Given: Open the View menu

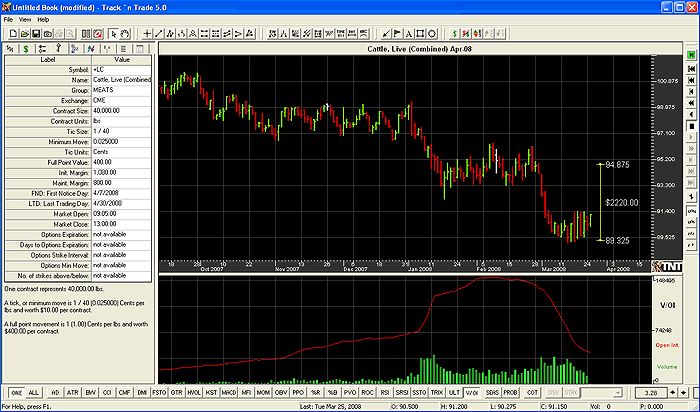Looking at the screenshot, I should [x=25, y=20].
